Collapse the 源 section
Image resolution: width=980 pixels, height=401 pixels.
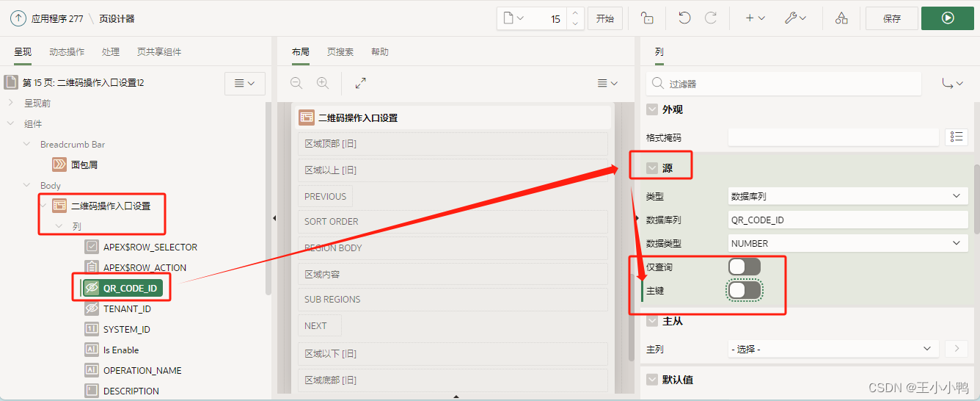[x=652, y=168]
